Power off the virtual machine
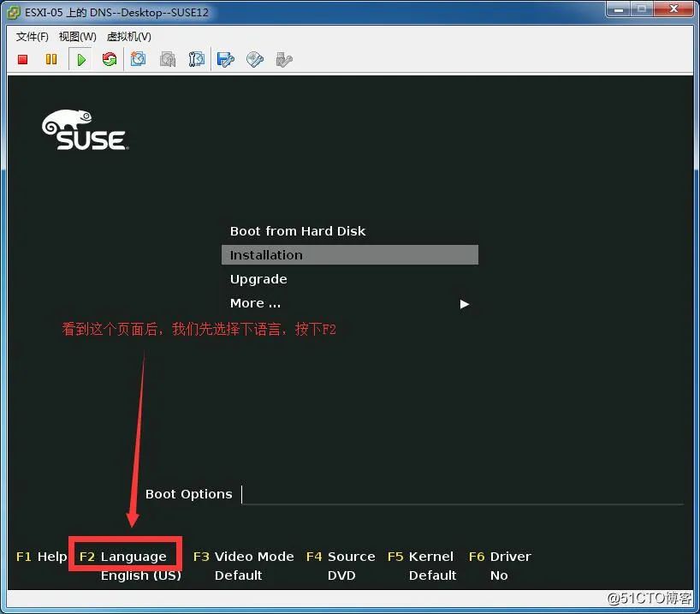700x614 pixels. tap(21, 59)
